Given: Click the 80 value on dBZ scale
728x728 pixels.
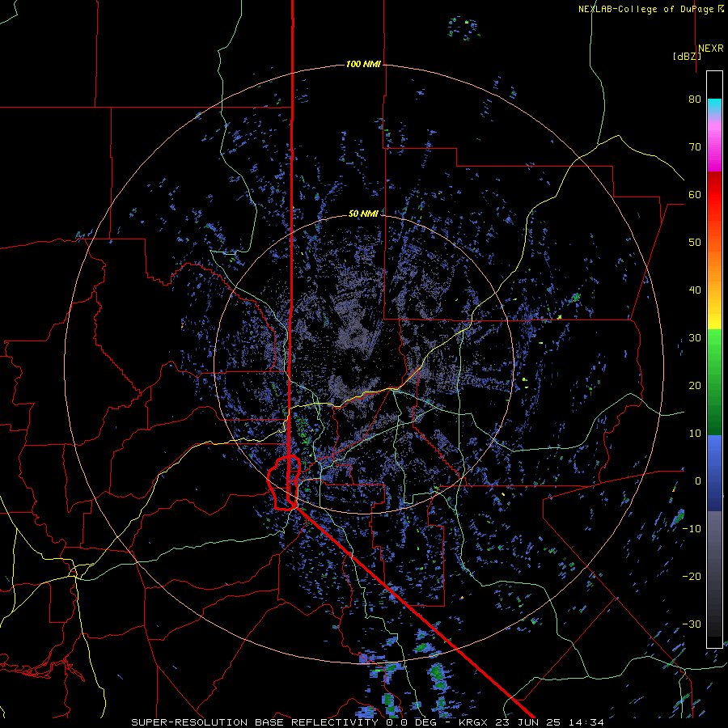Looking at the screenshot, I should pyautogui.click(x=695, y=99).
